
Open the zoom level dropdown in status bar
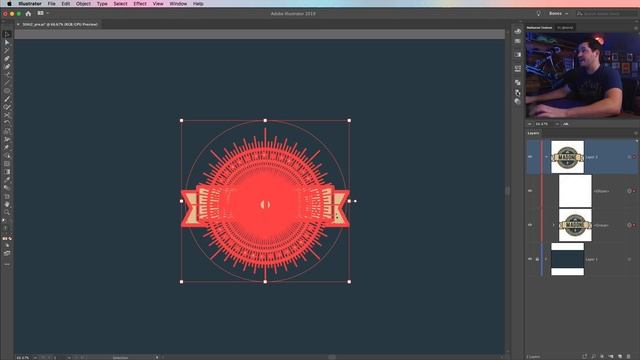pos(35,358)
